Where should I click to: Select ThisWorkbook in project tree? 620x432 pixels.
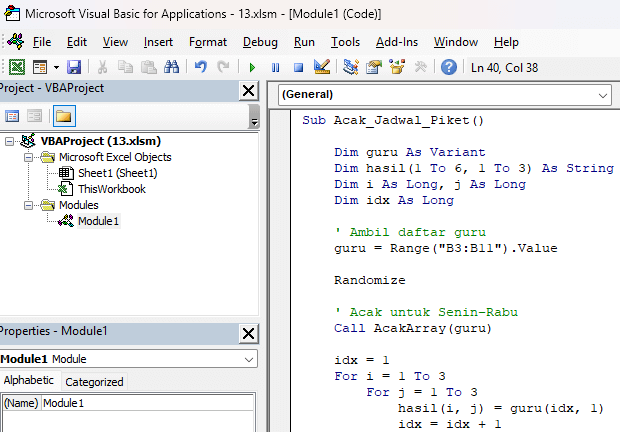[x=112, y=189]
